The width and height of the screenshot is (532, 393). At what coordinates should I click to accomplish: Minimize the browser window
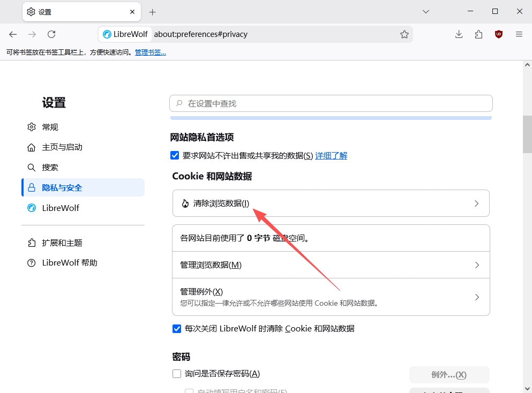(x=470, y=12)
